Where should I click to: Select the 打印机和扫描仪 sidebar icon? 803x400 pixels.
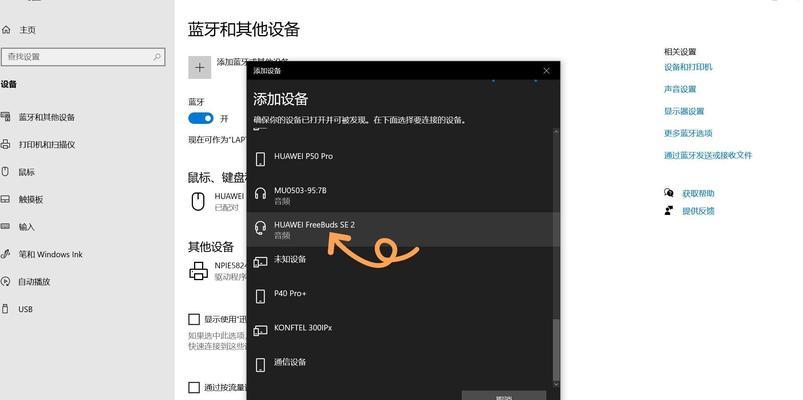click(x=6, y=144)
